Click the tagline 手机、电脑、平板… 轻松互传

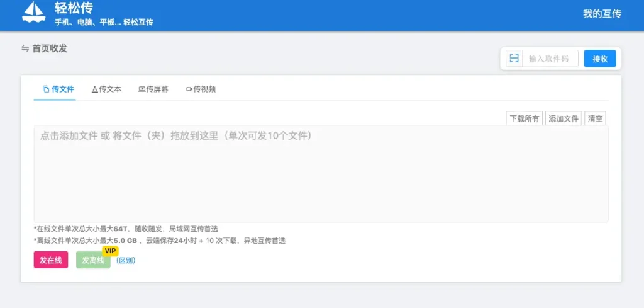pyautogui.click(x=104, y=22)
